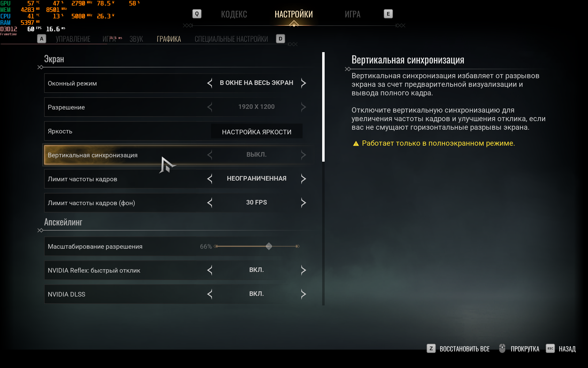The image size is (588, 368).
Task: Open НАСТРОЙКА ЯРКОСТИ button
Action: point(257,132)
